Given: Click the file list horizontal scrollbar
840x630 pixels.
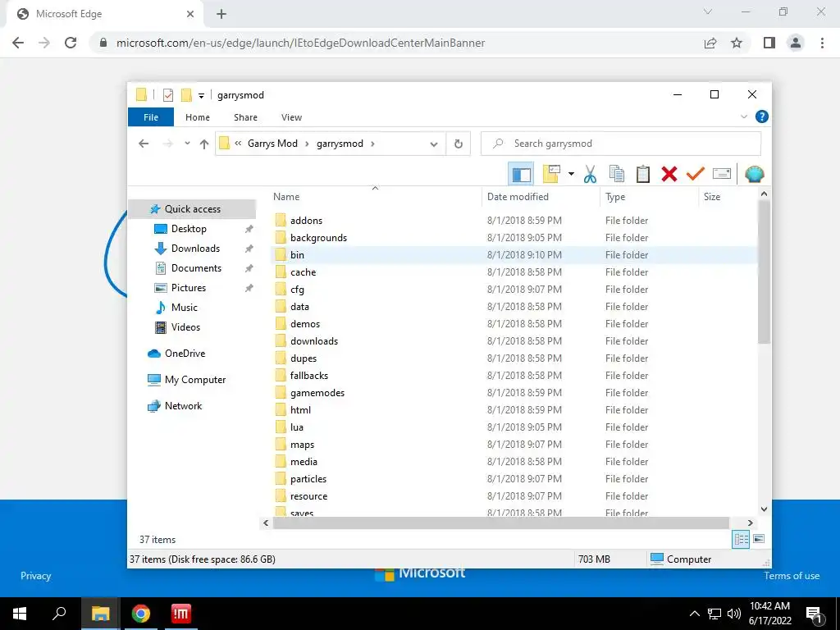Looking at the screenshot, I should [501, 523].
